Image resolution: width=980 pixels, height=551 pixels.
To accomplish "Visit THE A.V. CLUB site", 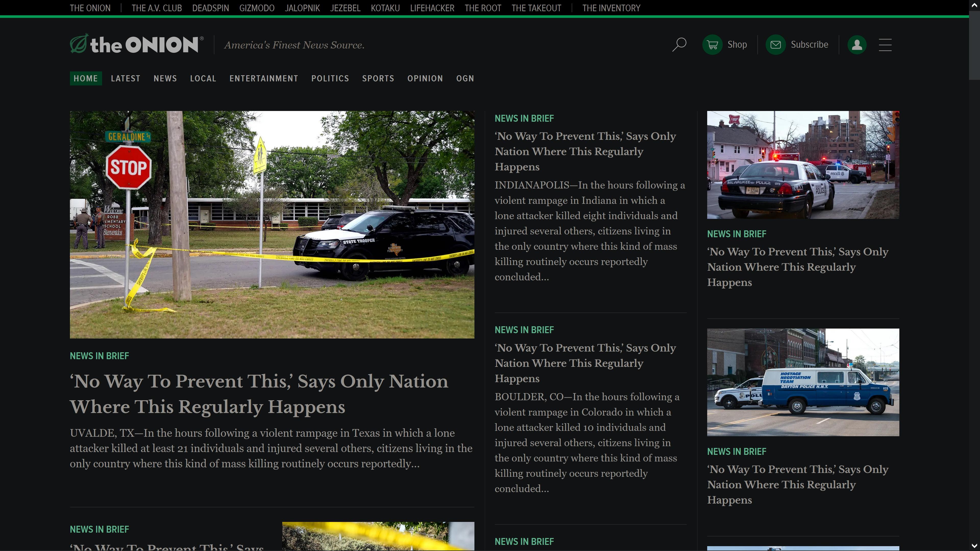I will point(156,8).
